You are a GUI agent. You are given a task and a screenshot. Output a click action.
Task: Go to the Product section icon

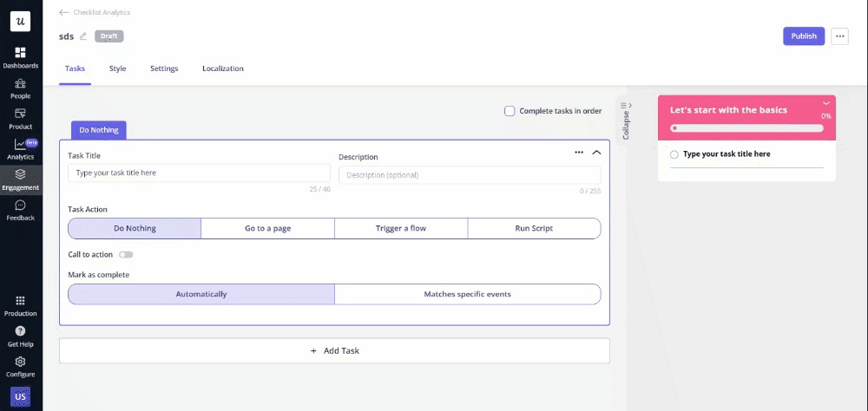pyautogui.click(x=20, y=114)
